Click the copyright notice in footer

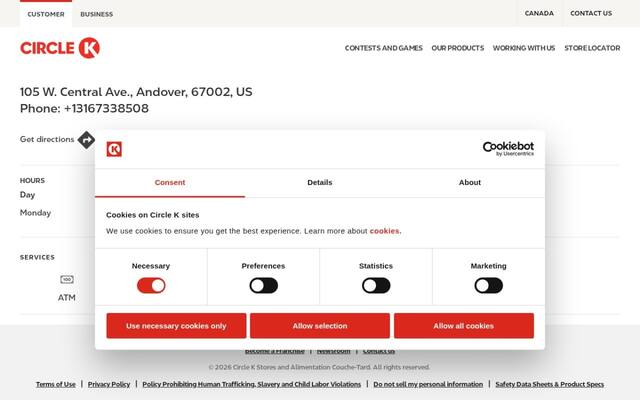(319, 367)
